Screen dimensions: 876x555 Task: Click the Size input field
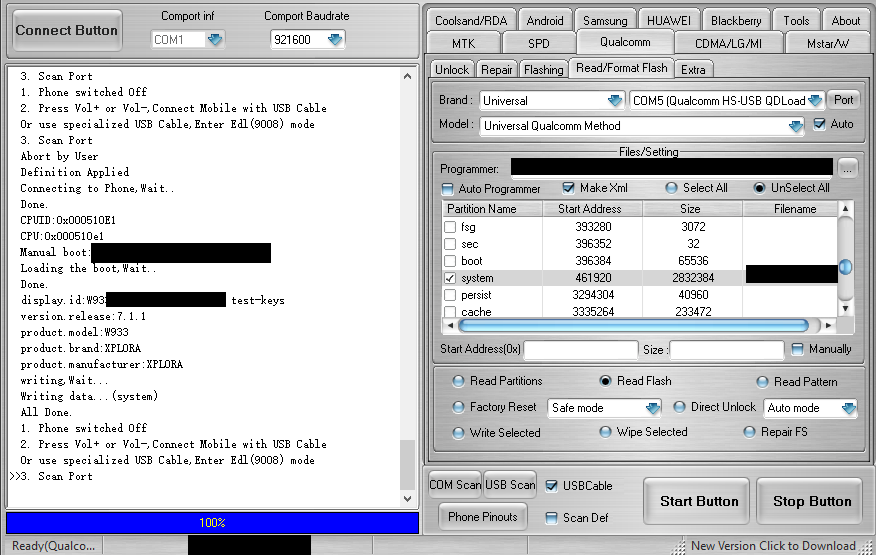(x=727, y=350)
